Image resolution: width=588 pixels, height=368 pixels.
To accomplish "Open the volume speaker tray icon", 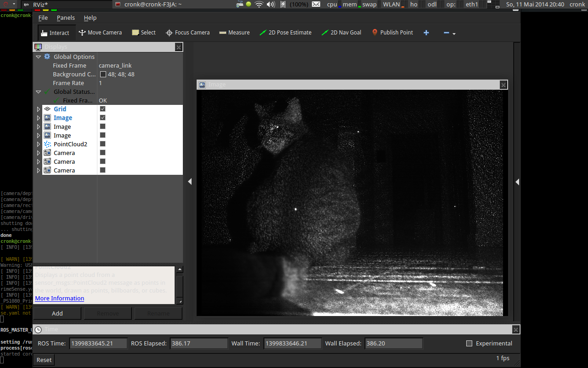I will 271,4.
